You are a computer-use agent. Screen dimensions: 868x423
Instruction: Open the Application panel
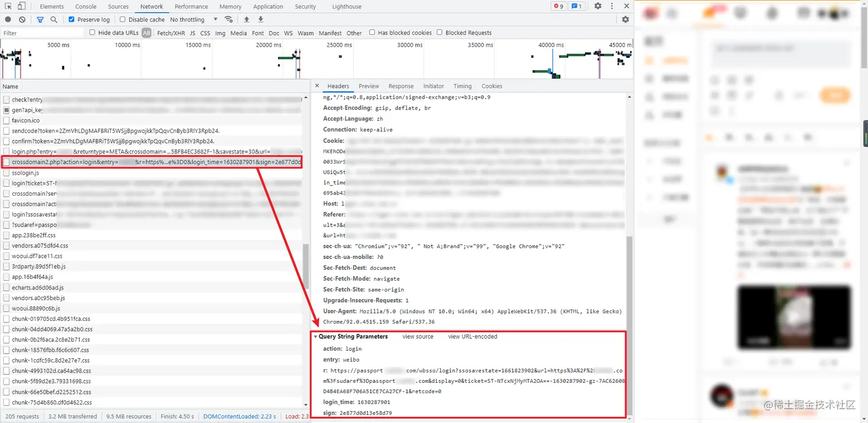pyautogui.click(x=268, y=6)
